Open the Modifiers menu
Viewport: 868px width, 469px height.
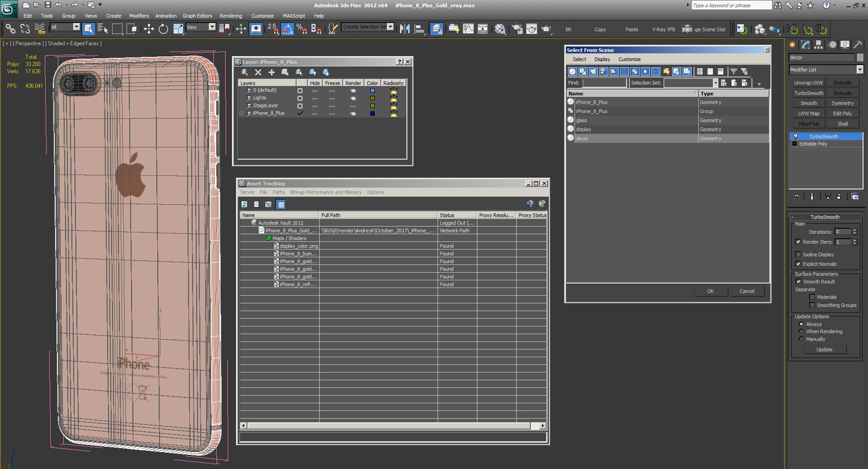point(139,16)
